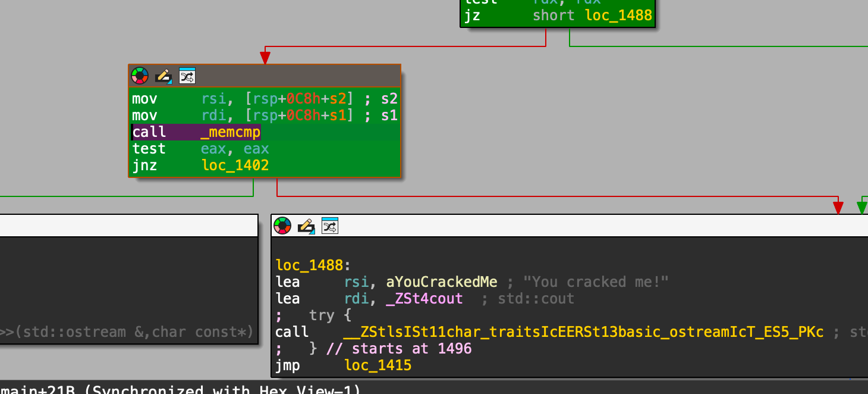Click the pencil edit icon in the loc_1488 block
Viewport: 868px width, 394px height.
(x=306, y=226)
